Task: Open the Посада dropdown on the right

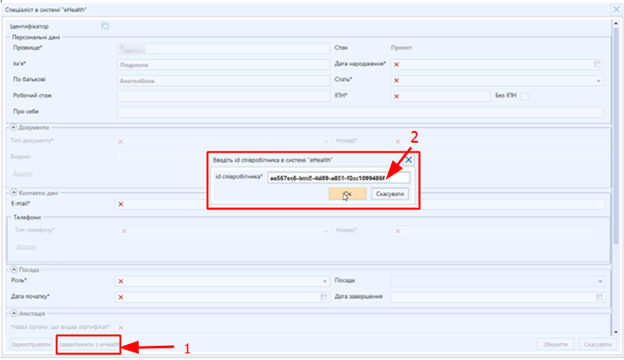Action: [600, 281]
